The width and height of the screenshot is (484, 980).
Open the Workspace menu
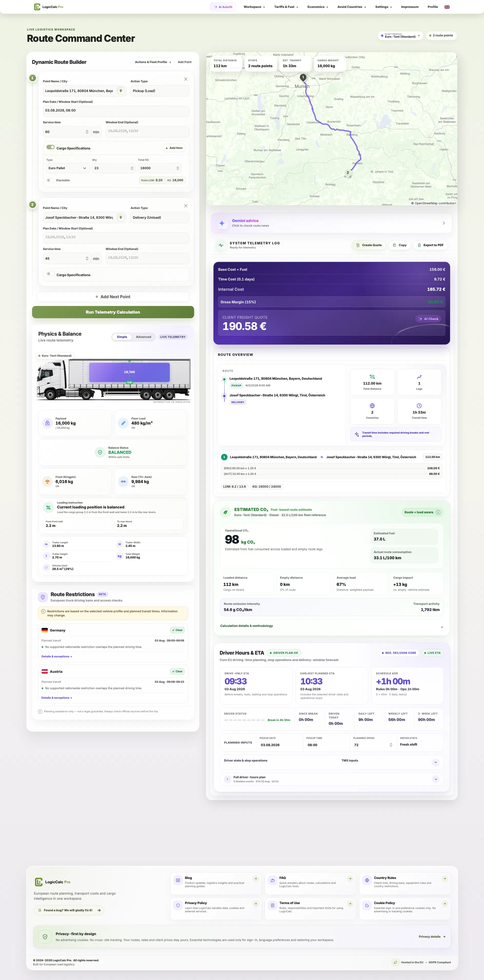point(254,7)
